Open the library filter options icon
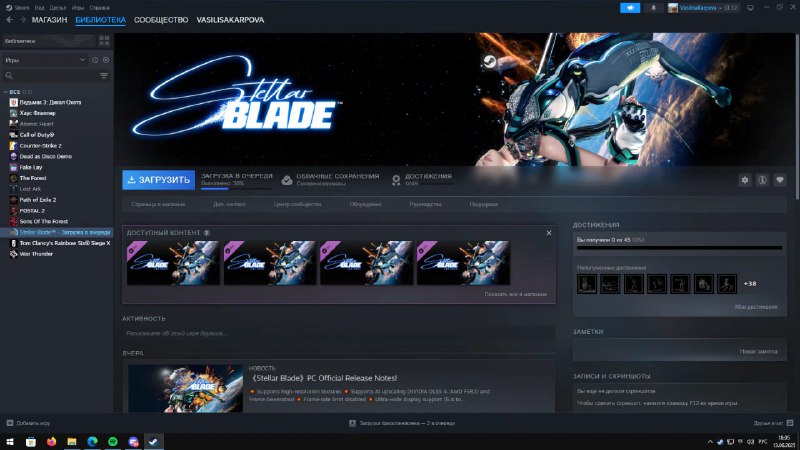This screenshot has width=800, height=450. pyautogui.click(x=104, y=75)
